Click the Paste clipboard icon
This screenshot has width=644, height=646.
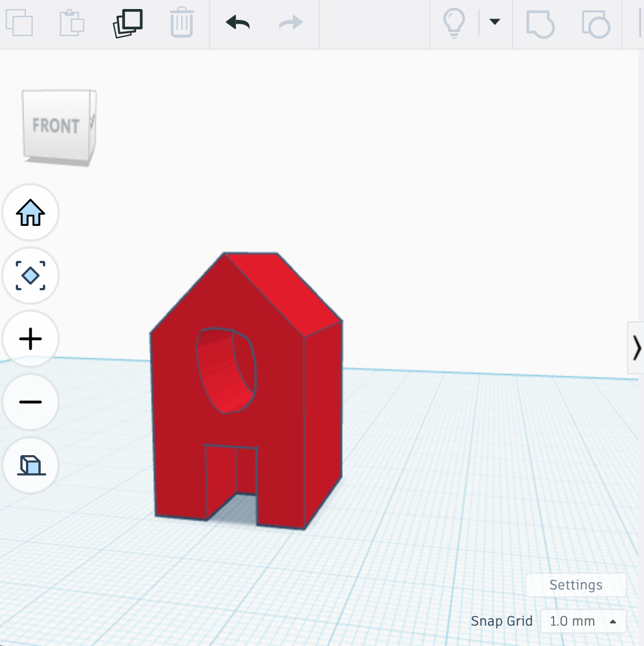point(72,23)
